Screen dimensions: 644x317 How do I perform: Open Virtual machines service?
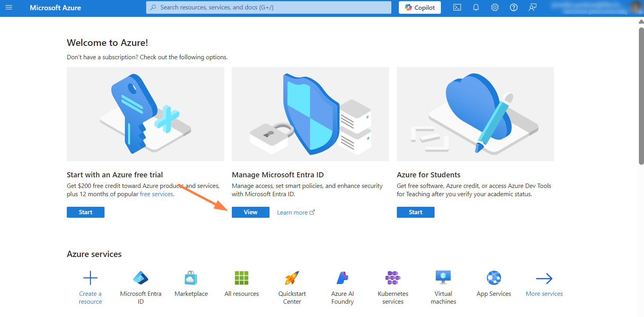(x=443, y=287)
